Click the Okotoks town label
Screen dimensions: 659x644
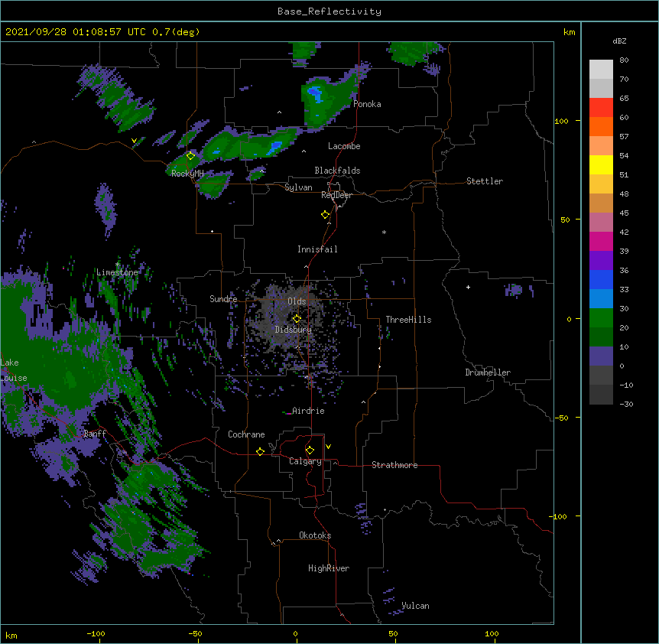[315, 535]
